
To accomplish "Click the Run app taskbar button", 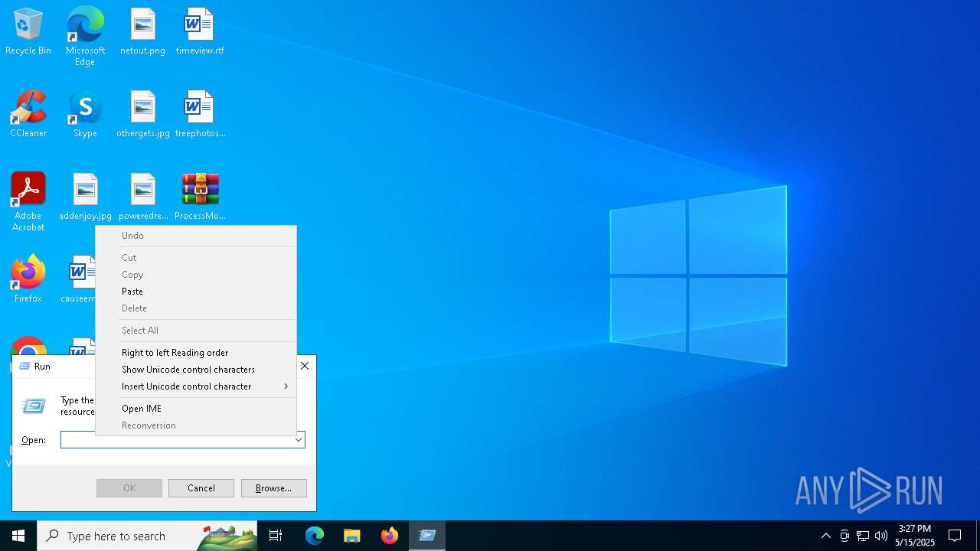I will pos(427,536).
